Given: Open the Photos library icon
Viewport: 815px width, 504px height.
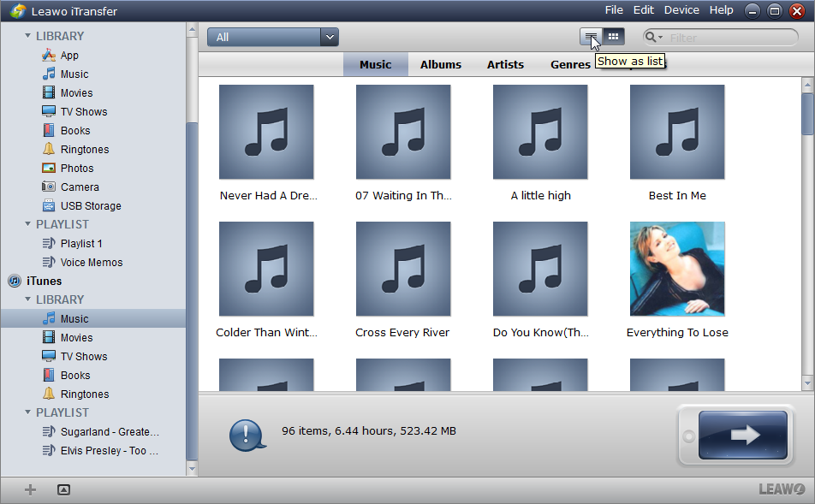Looking at the screenshot, I should tap(49, 169).
